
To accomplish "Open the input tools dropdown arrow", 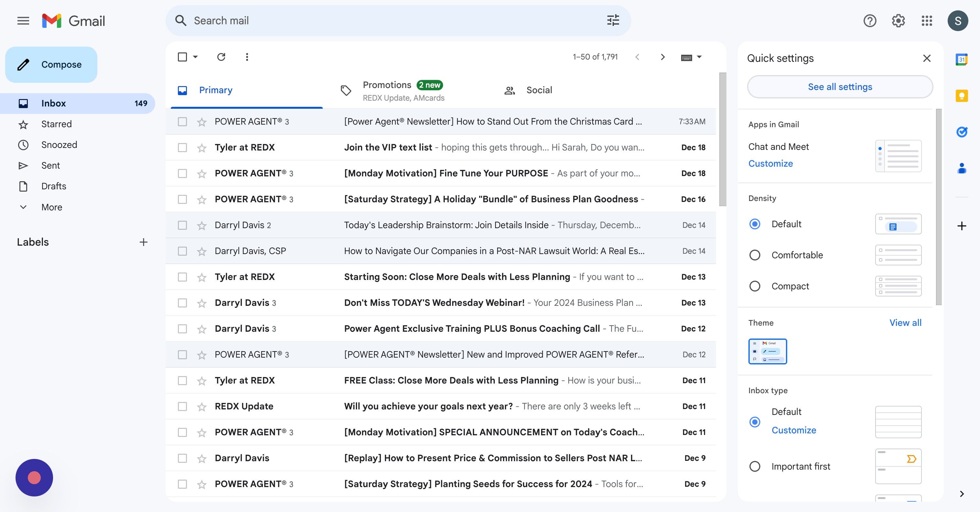I will (699, 57).
